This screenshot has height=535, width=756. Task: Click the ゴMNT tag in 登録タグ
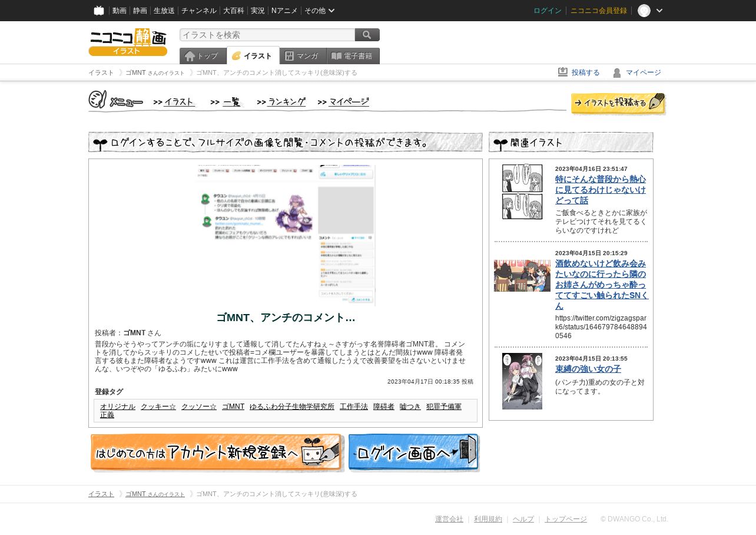[x=233, y=407]
